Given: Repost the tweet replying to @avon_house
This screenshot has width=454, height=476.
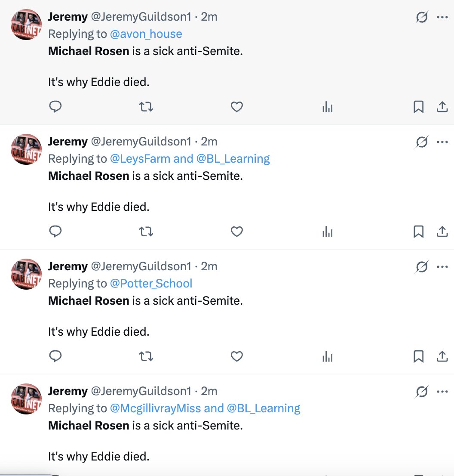Looking at the screenshot, I should click(x=146, y=107).
